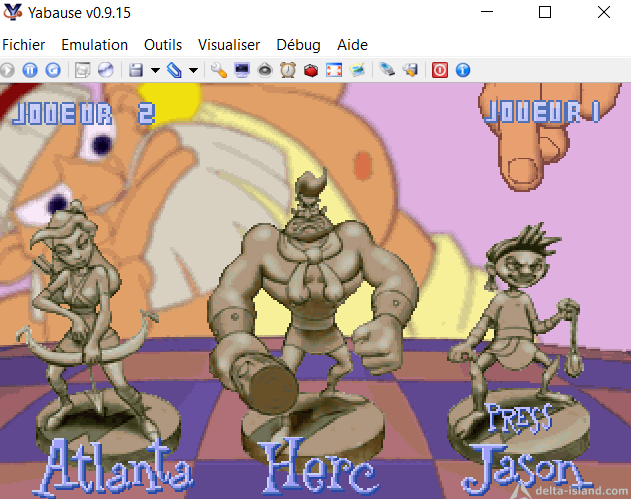Click the 'JOUEUR 1' label

(542, 111)
